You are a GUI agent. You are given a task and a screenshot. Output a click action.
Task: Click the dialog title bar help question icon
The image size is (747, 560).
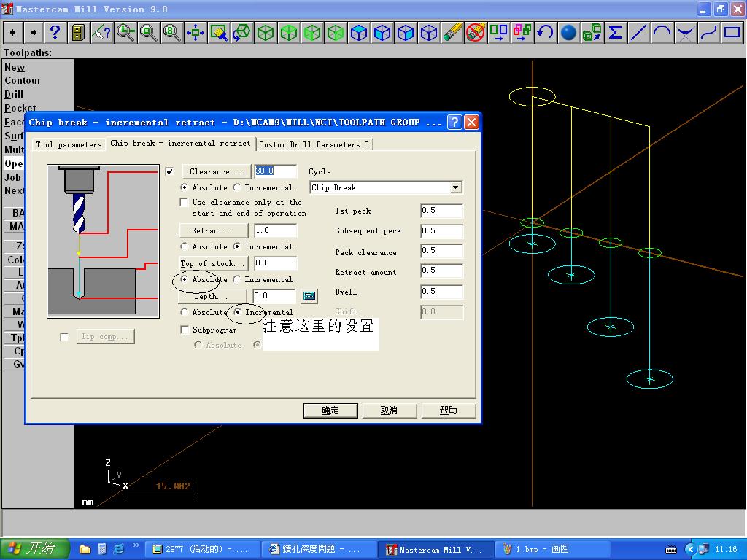coord(454,122)
